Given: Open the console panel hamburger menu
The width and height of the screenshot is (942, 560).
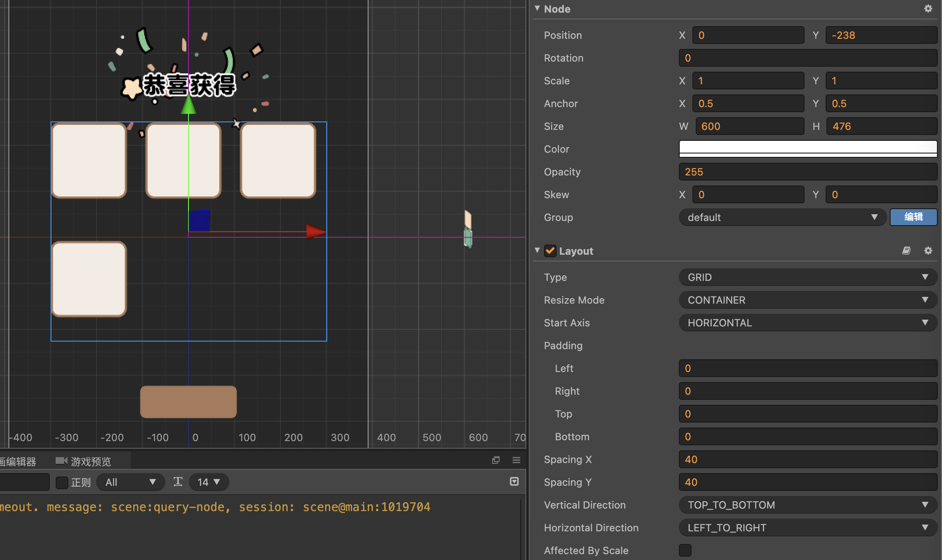Looking at the screenshot, I should (516, 460).
